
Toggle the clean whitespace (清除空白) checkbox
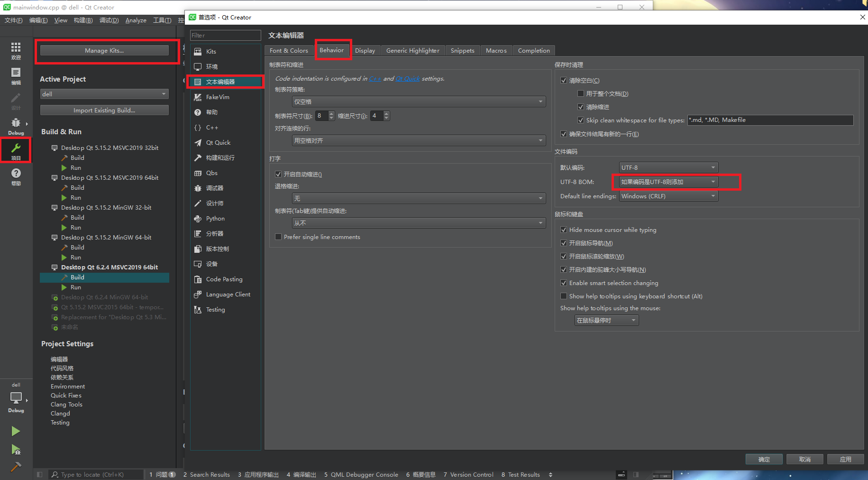[x=564, y=80]
